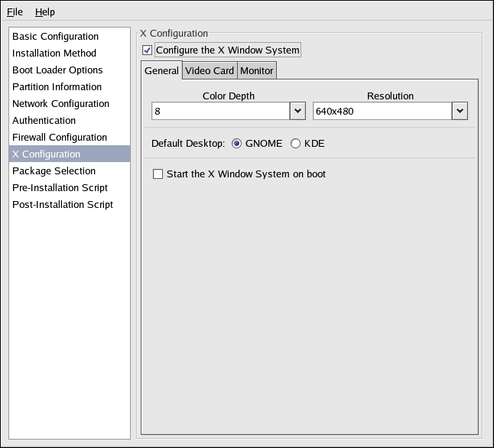
Task: Open the File menu
Action: tap(15, 11)
